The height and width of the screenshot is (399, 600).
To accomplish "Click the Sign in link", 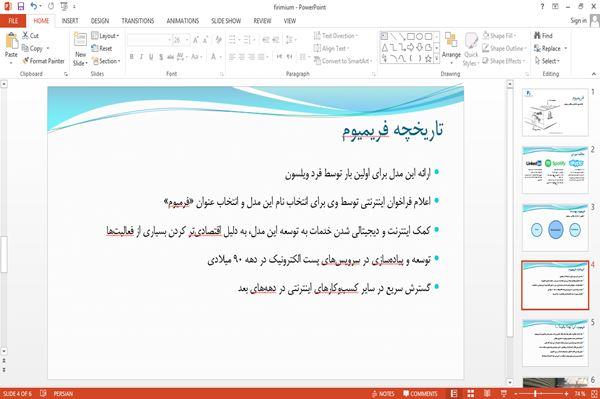I will (x=578, y=21).
